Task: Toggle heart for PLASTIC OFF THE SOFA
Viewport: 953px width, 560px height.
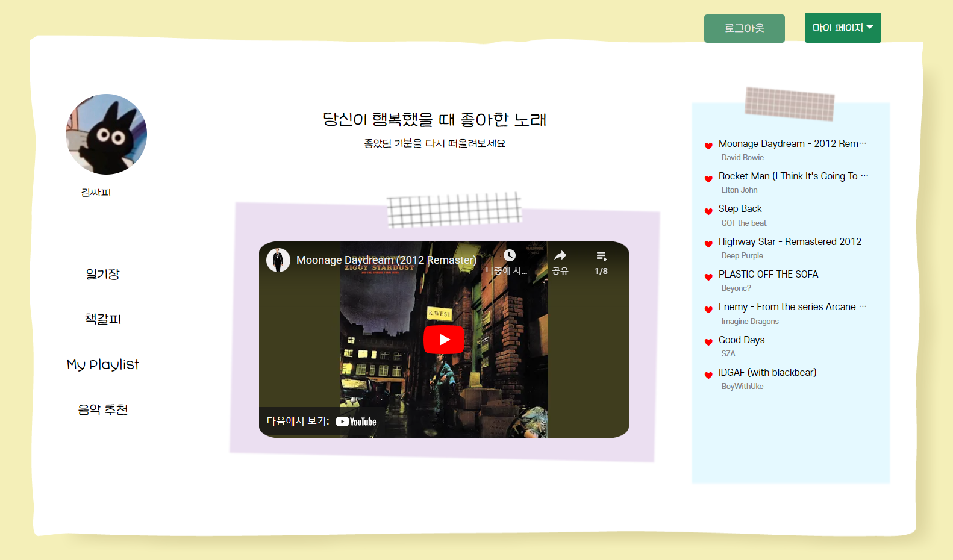Action: [708, 277]
